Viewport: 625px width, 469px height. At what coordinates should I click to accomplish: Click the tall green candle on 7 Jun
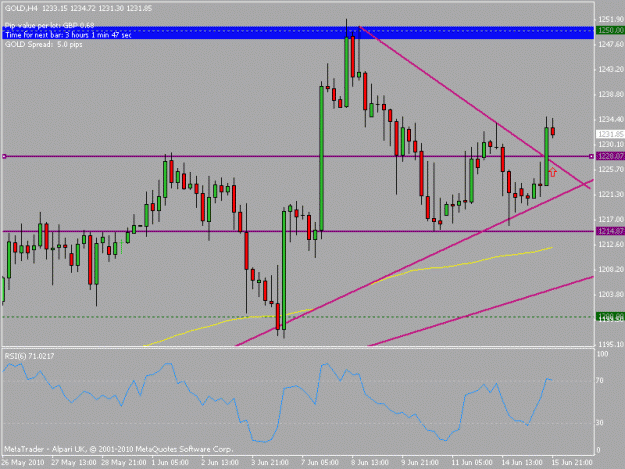click(x=321, y=158)
